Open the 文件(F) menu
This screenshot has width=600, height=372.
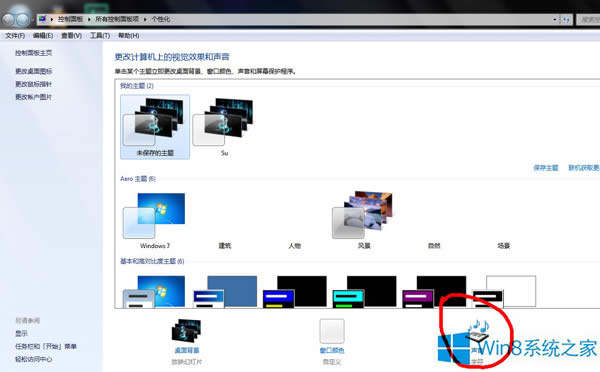click(x=15, y=36)
